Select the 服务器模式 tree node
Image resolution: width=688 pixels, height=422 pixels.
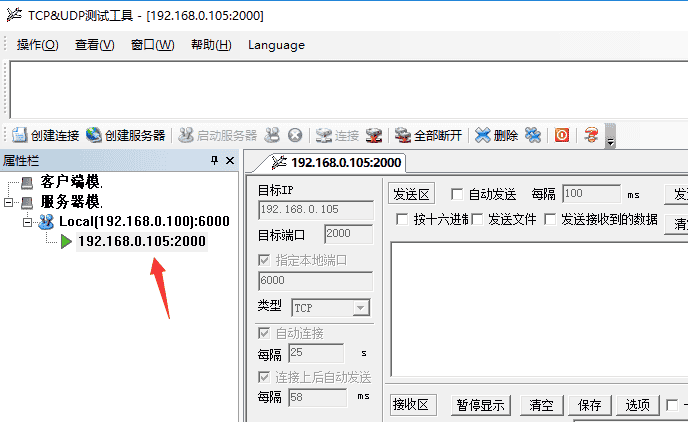[x=72, y=202]
